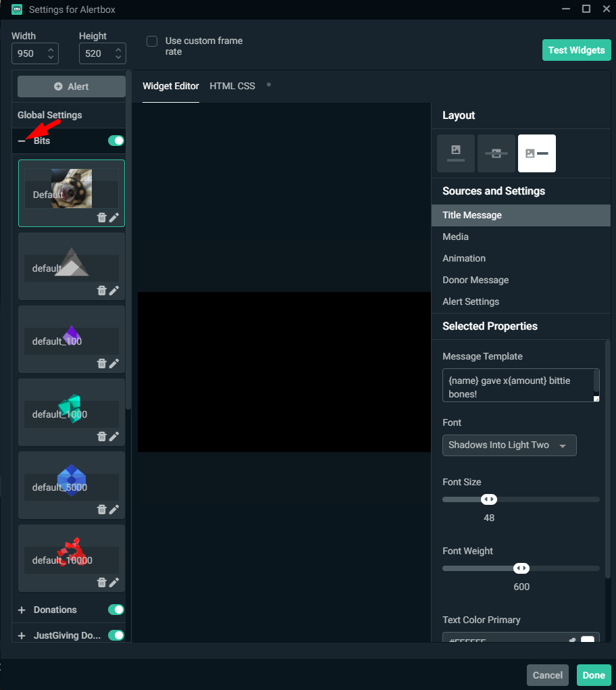Click the Message Template text field
616x690 pixels.
coord(517,385)
